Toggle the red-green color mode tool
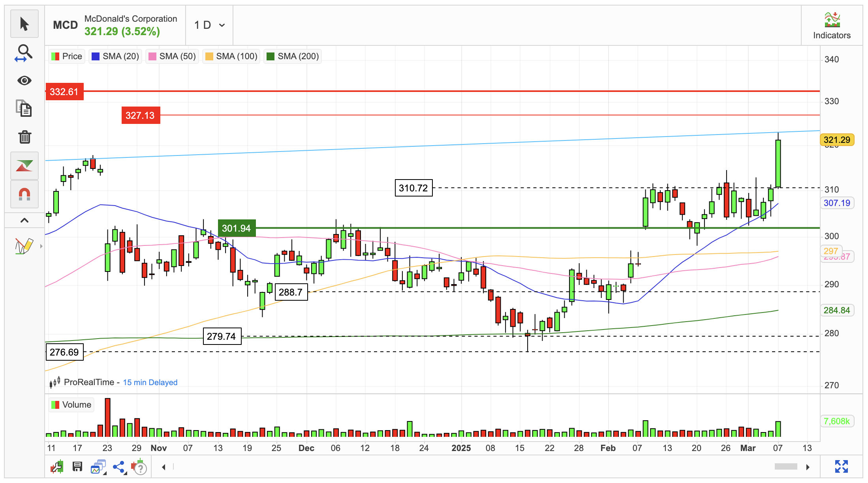868x483 pixels. pyautogui.click(x=24, y=166)
